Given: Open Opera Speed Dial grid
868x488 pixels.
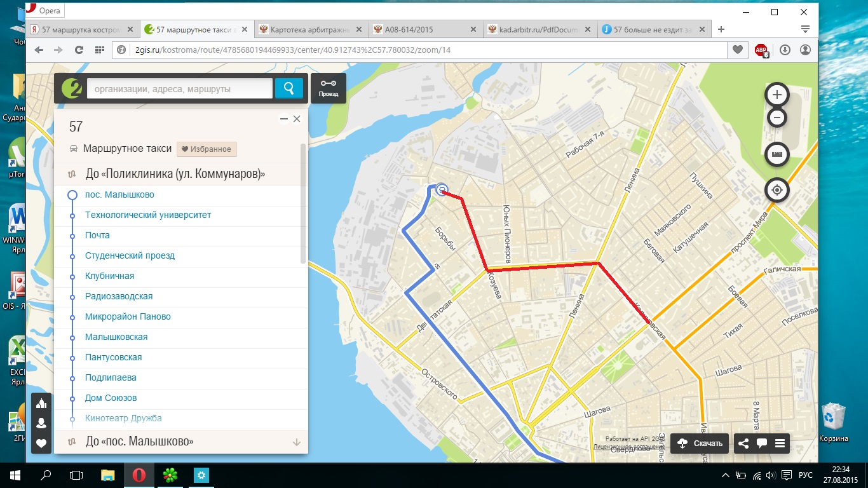Looking at the screenshot, I should click(x=99, y=50).
